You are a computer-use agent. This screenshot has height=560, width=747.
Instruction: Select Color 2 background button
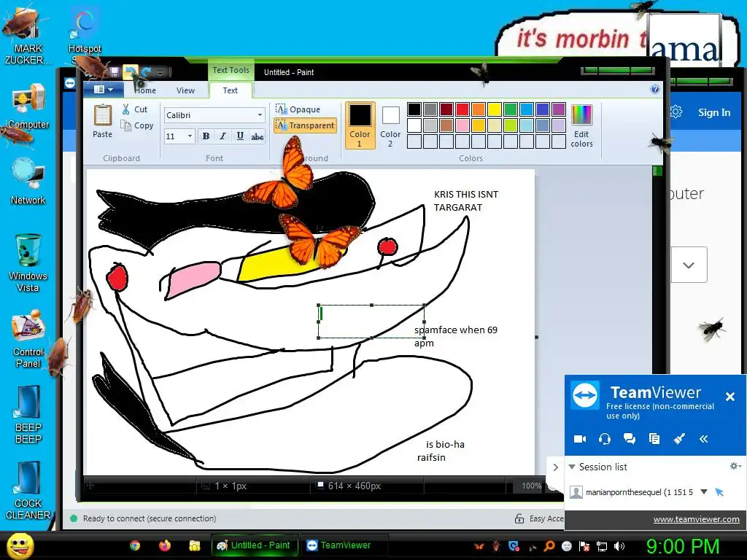pyautogui.click(x=390, y=125)
